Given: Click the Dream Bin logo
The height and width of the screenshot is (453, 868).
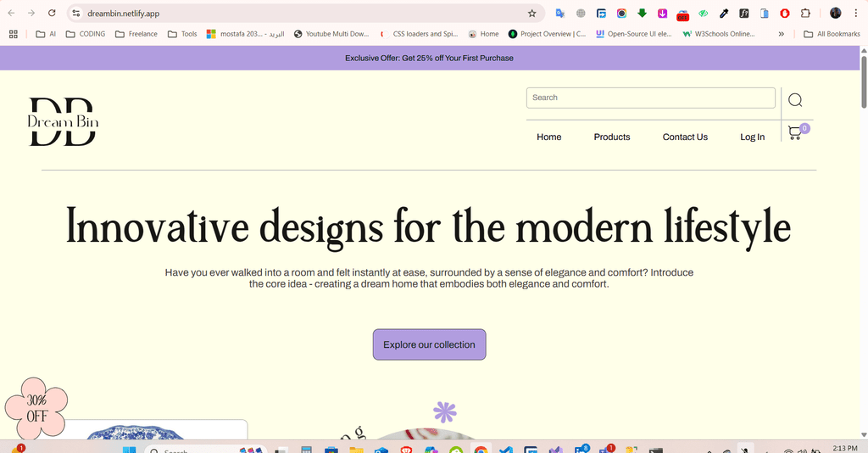Looking at the screenshot, I should [64, 122].
